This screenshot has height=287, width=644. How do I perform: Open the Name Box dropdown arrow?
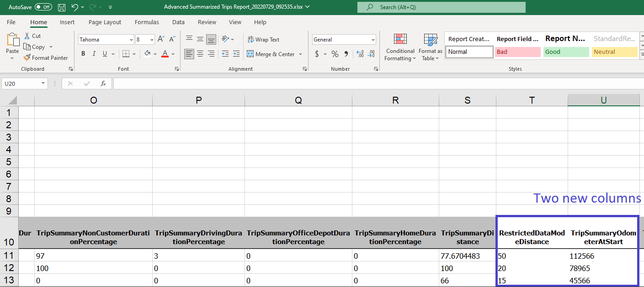pyautogui.click(x=43, y=83)
